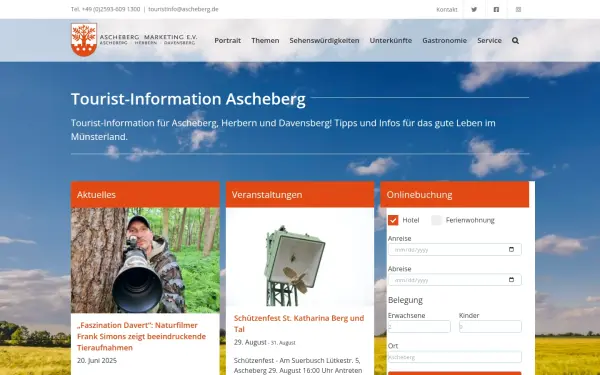Open the nature filmmaker photo thumbnail
The width and height of the screenshot is (600, 375).
(145, 260)
